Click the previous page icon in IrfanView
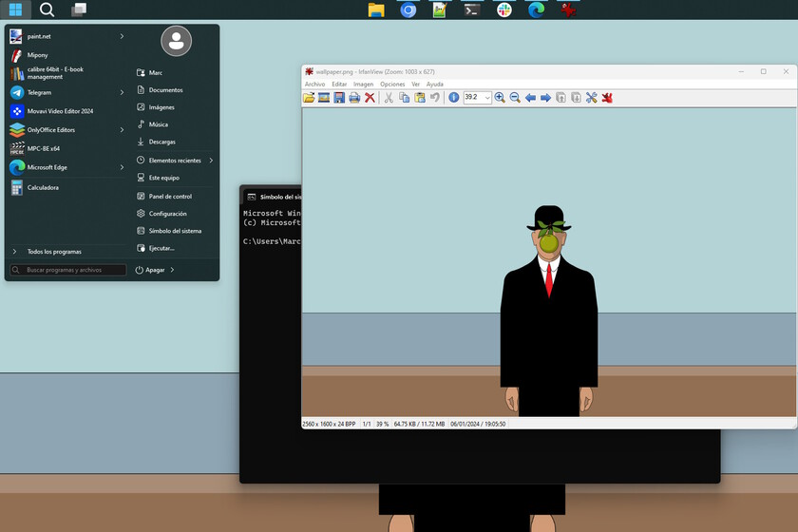798x532 pixels. [560, 98]
